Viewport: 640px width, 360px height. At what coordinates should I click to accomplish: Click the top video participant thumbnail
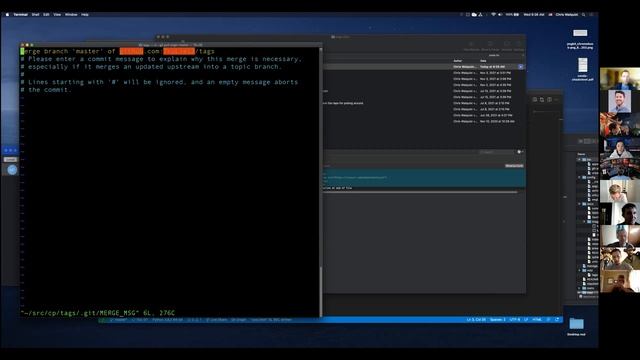[620, 79]
